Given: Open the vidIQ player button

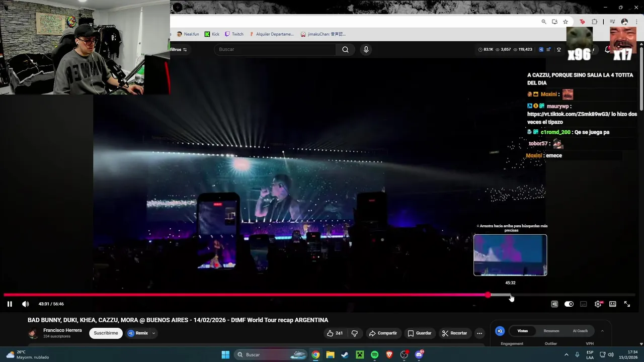Looking at the screenshot, I should coord(554,304).
